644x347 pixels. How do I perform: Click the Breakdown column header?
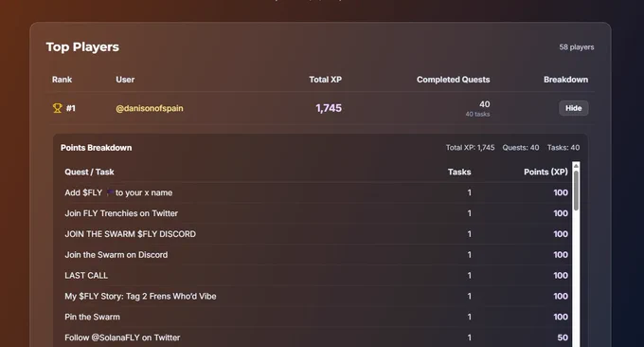tap(565, 80)
